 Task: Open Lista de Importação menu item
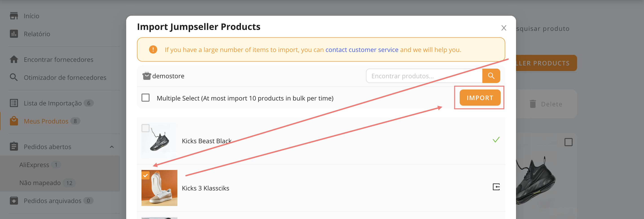coord(53,103)
